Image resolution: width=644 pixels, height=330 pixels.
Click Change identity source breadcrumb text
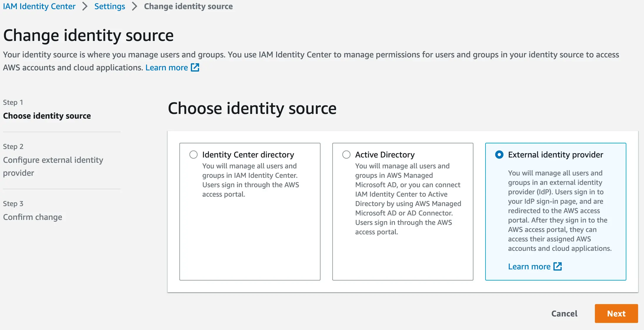click(x=188, y=6)
